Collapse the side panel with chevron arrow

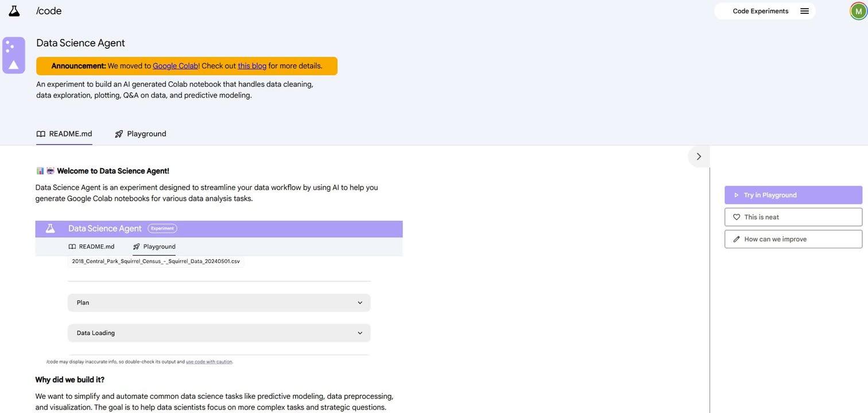click(x=699, y=157)
